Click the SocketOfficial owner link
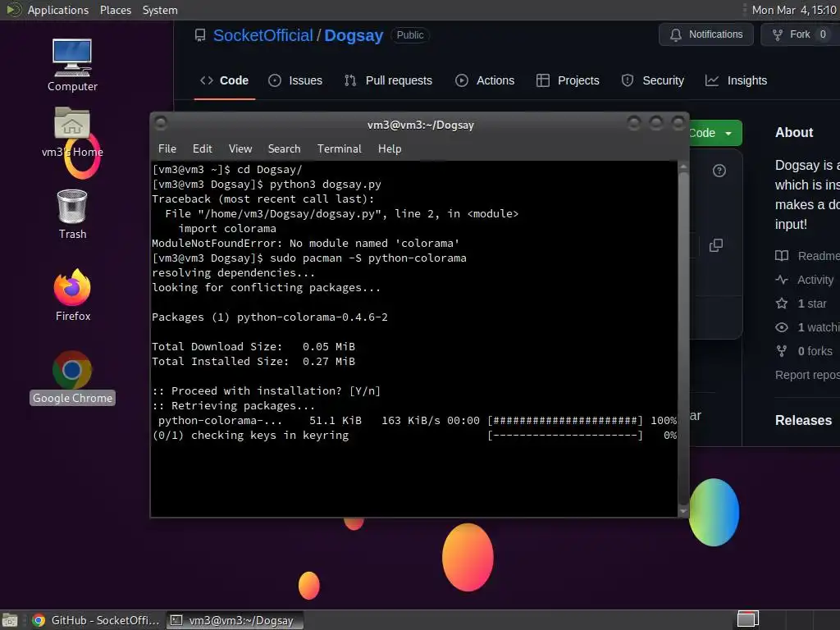Image resolution: width=840 pixels, height=630 pixels. click(x=262, y=35)
